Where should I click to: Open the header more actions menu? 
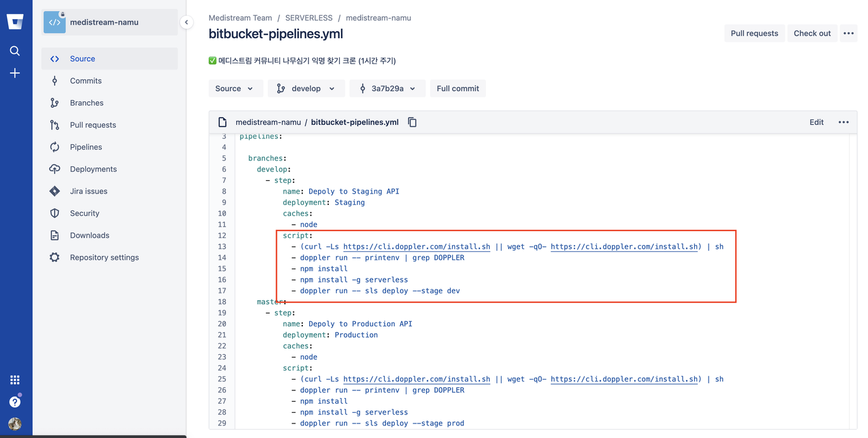848,33
